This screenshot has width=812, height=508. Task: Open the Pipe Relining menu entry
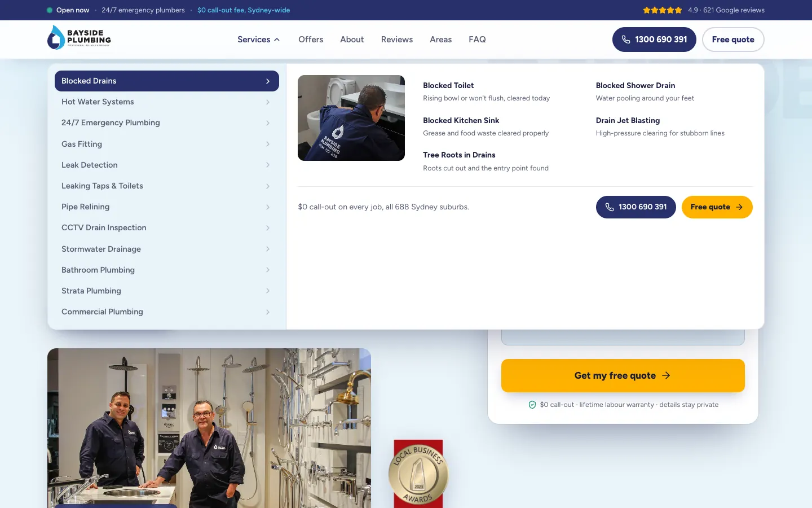(167, 207)
